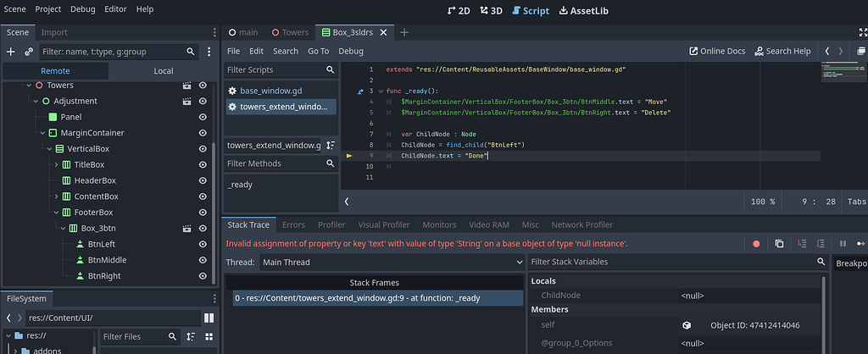Open the Debug menu in top menu bar

(x=83, y=9)
